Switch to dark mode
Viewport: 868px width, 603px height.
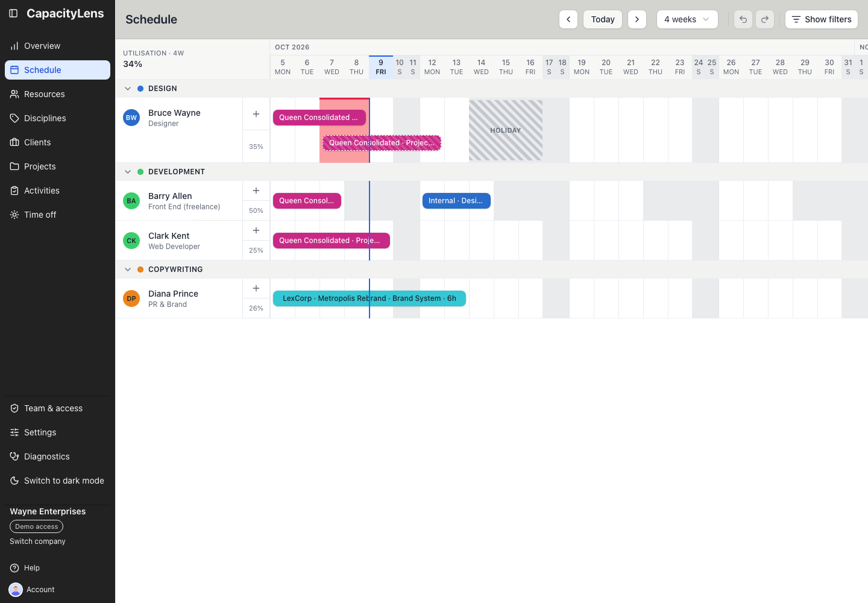pyautogui.click(x=57, y=481)
